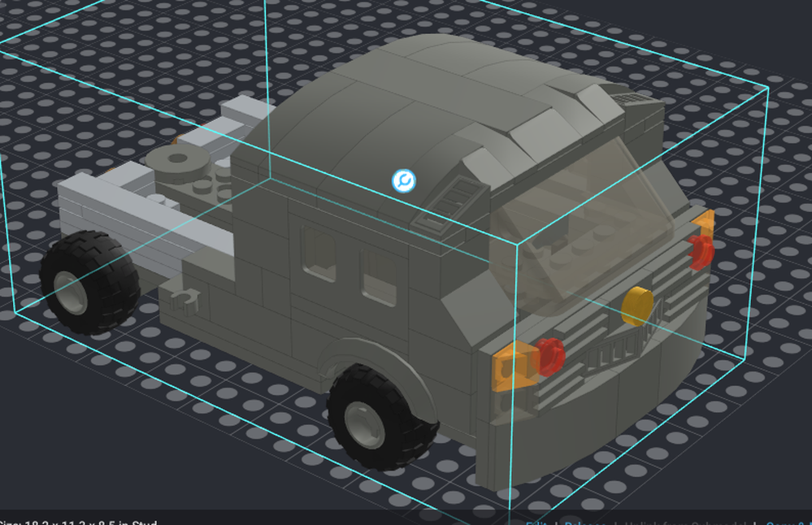Screen dimensions: 812x525
Task: Select the roof vent grille tile near windshield
Action: [x=449, y=204]
